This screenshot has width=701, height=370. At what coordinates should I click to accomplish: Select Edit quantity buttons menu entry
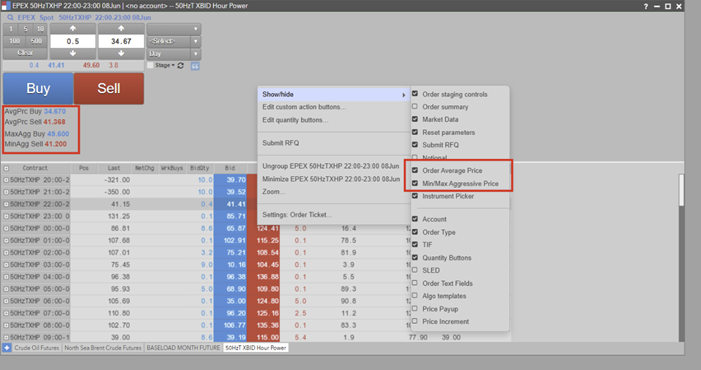point(295,120)
